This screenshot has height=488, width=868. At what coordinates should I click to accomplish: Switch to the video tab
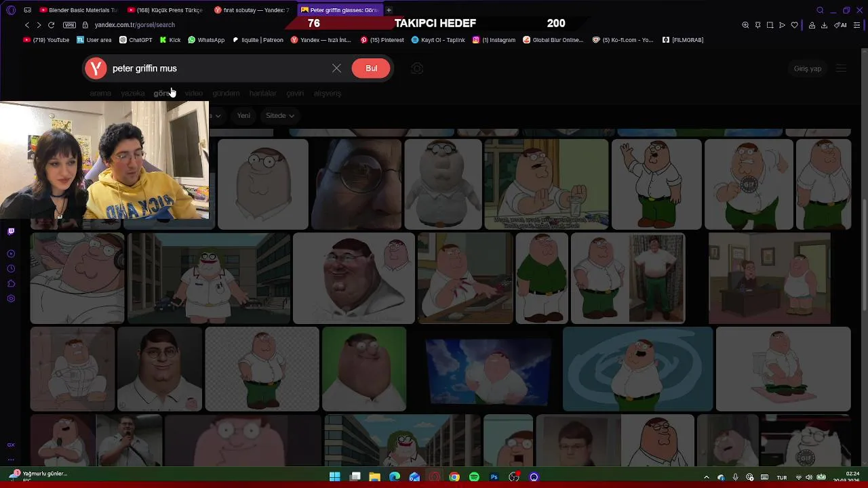pyautogui.click(x=194, y=94)
